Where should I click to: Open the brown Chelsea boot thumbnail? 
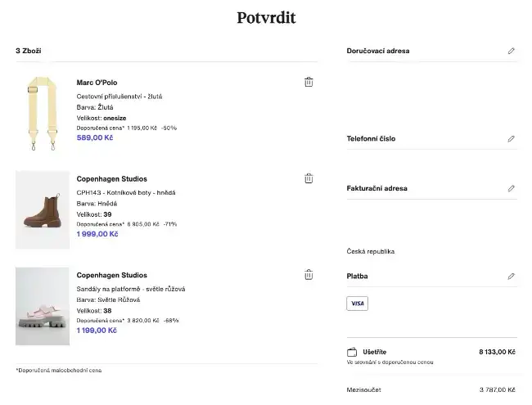pyautogui.click(x=43, y=209)
